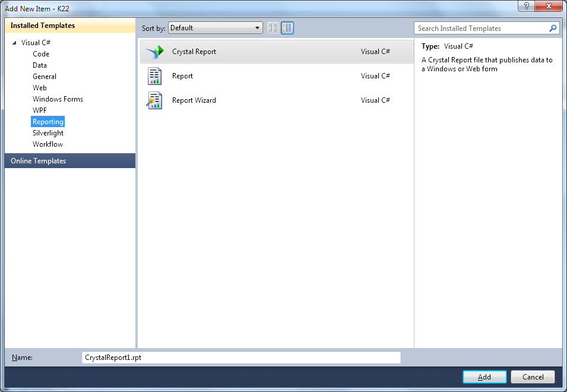
Task: Open the Sort by dropdown
Action: 216,28
